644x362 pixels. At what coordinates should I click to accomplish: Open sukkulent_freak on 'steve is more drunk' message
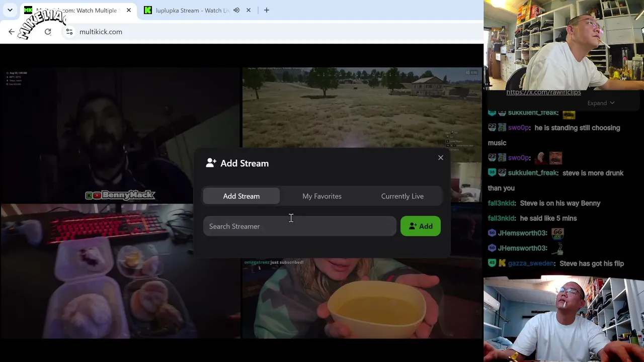click(x=533, y=173)
